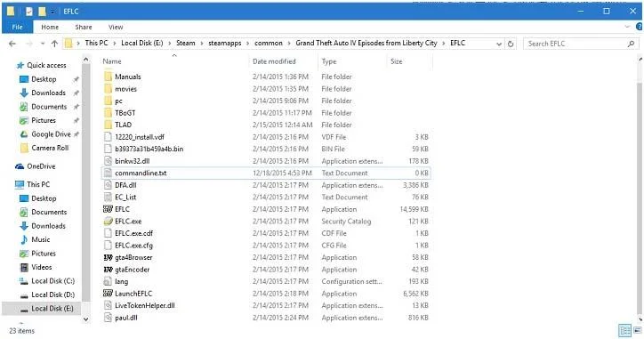Viewport: 644px width, 339px height.
Task: Focus the Search EFLC field
Action: coord(581,44)
